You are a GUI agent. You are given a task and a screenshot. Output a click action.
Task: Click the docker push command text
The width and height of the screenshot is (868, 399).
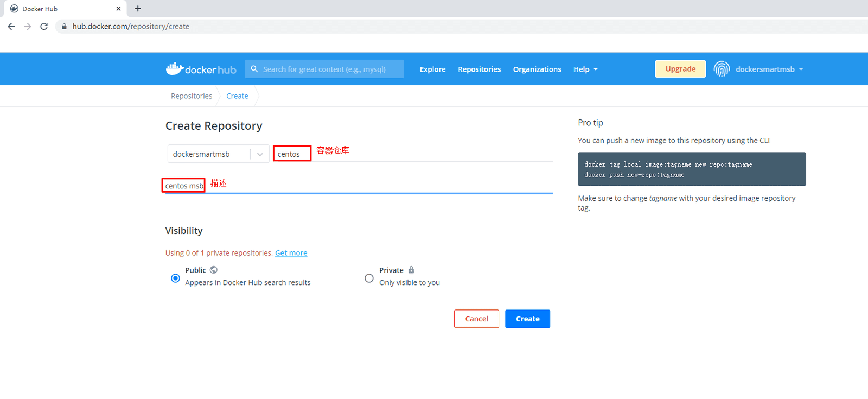tap(634, 175)
